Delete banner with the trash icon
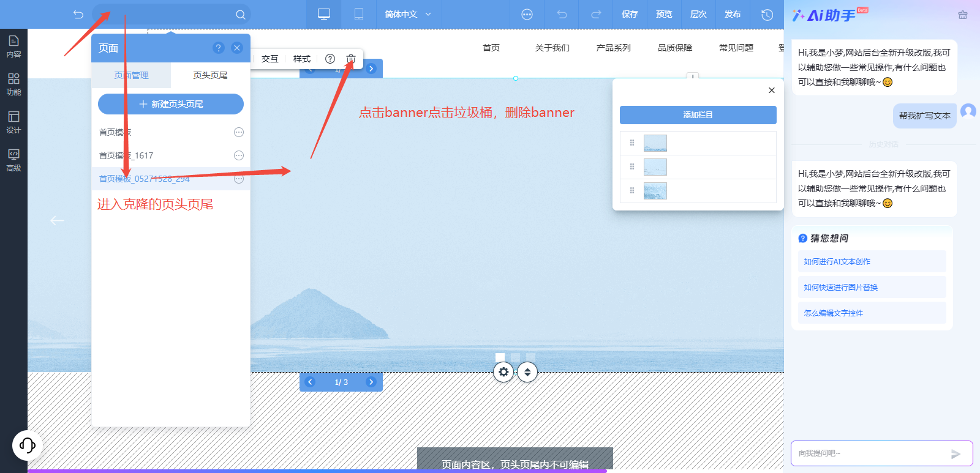980x473 pixels. click(x=351, y=59)
